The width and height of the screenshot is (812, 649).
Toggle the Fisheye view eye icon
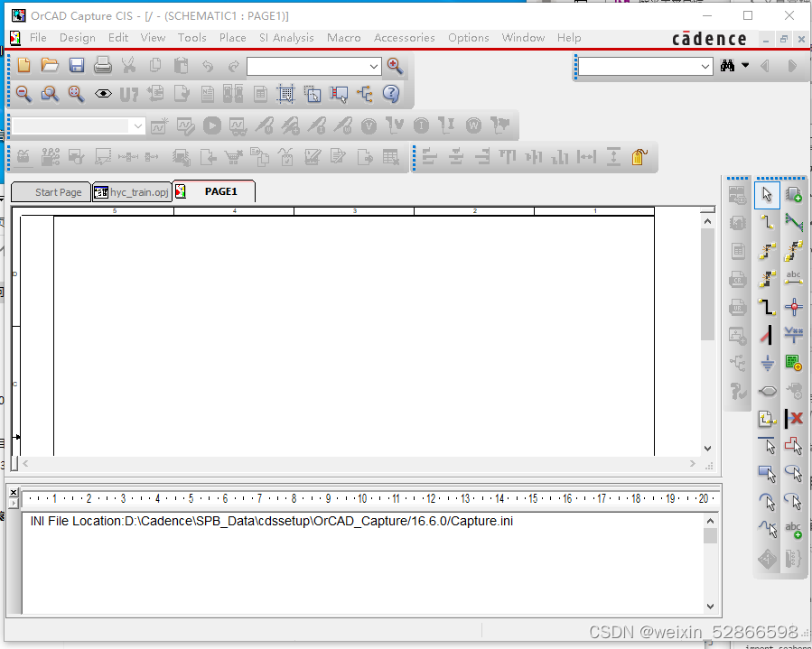tap(103, 94)
